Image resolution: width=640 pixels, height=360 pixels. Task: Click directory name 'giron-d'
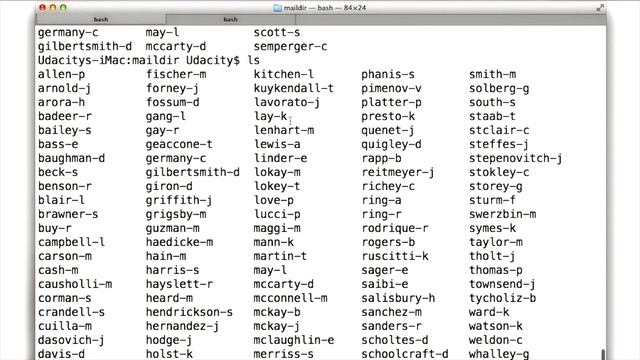point(169,186)
